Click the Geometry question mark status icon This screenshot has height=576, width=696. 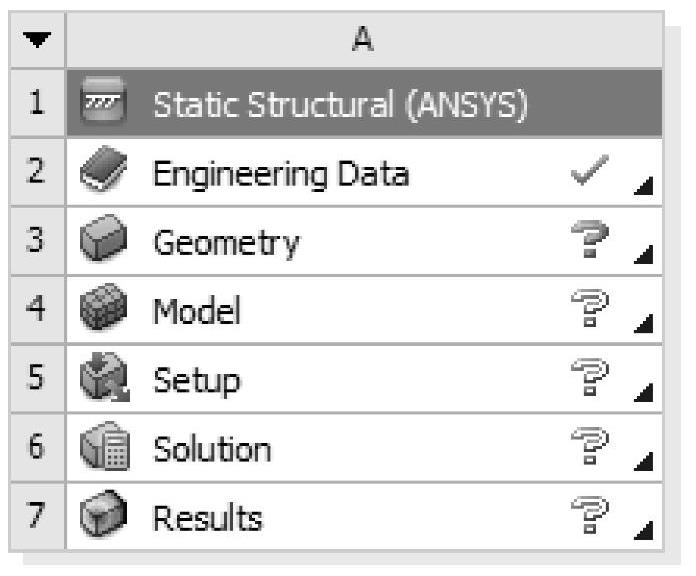[588, 241]
